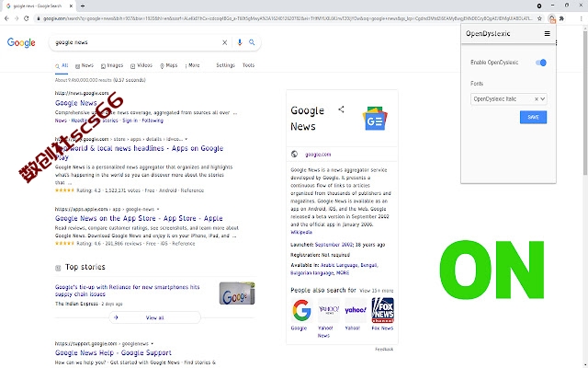Image resolution: width=588 pixels, height=368 pixels.
Task: Expand the More search options
Action: click(x=192, y=65)
